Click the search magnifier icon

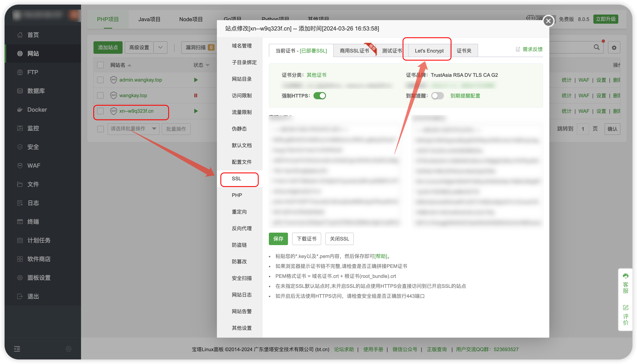point(596,47)
